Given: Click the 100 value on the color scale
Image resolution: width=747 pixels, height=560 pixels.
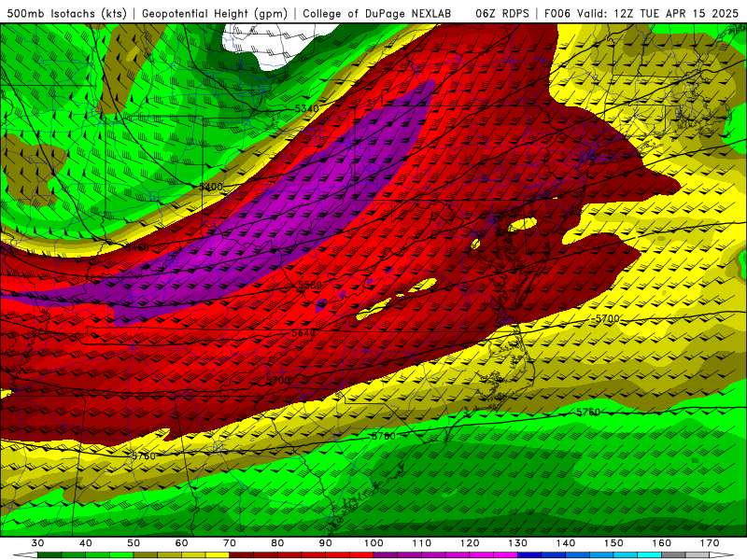Looking at the screenshot, I should click(x=373, y=543).
